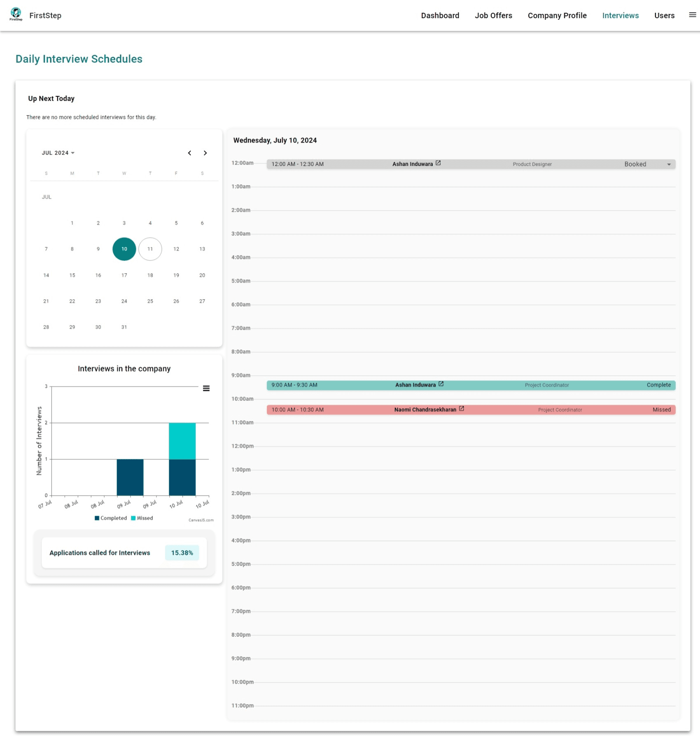The width and height of the screenshot is (700, 738).
Task: Switch to the Job Offers page
Action: (493, 15)
